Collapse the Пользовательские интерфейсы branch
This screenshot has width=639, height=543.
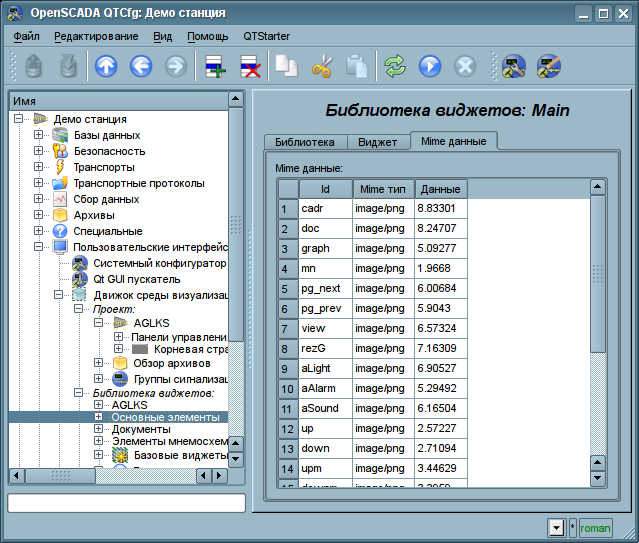pos(38,247)
